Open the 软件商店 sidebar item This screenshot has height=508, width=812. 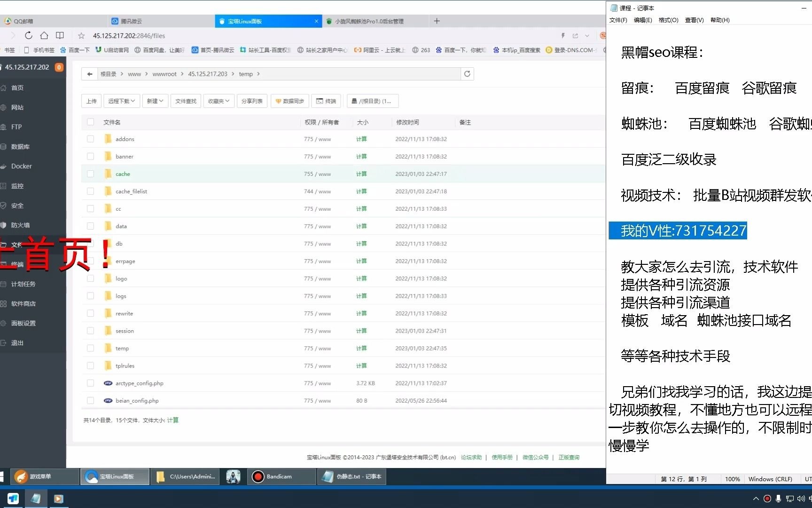click(23, 303)
